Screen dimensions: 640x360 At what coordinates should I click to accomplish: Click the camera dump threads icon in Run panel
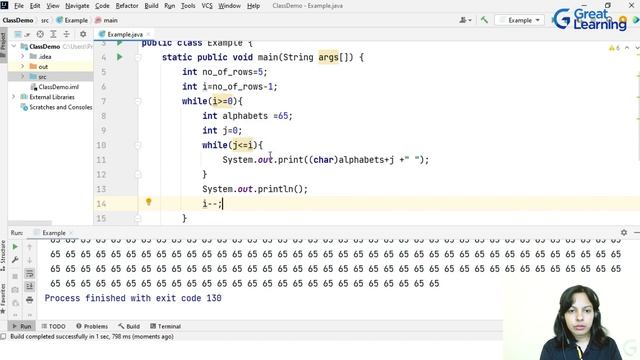15,290
